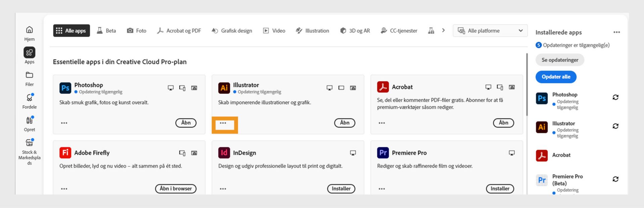
Task: Click desktop platform icon on Acrobat card
Action: click(x=488, y=87)
